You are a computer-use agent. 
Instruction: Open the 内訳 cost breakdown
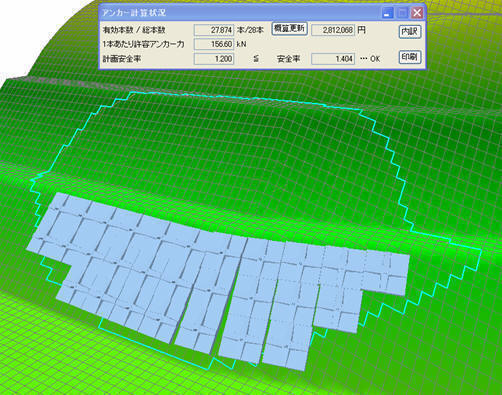tap(410, 32)
